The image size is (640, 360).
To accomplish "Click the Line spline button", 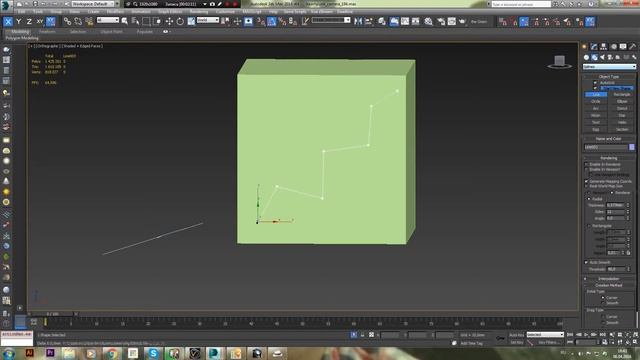I will [x=596, y=94].
